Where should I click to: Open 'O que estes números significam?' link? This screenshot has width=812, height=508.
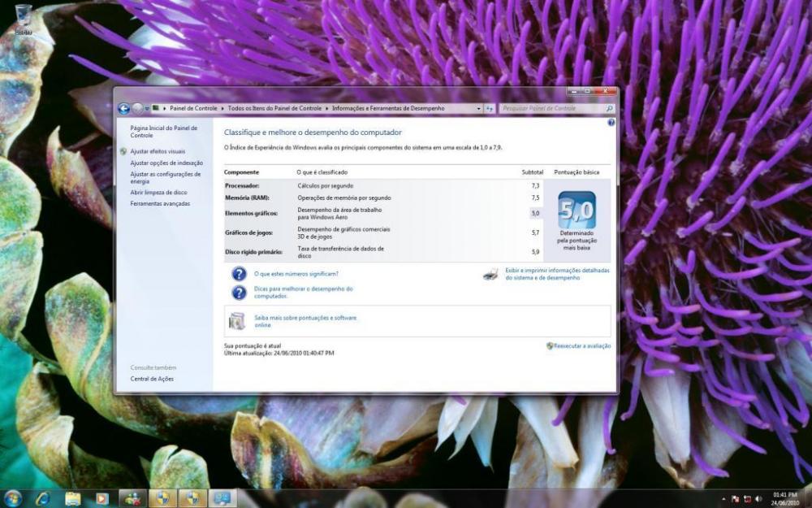296,274
